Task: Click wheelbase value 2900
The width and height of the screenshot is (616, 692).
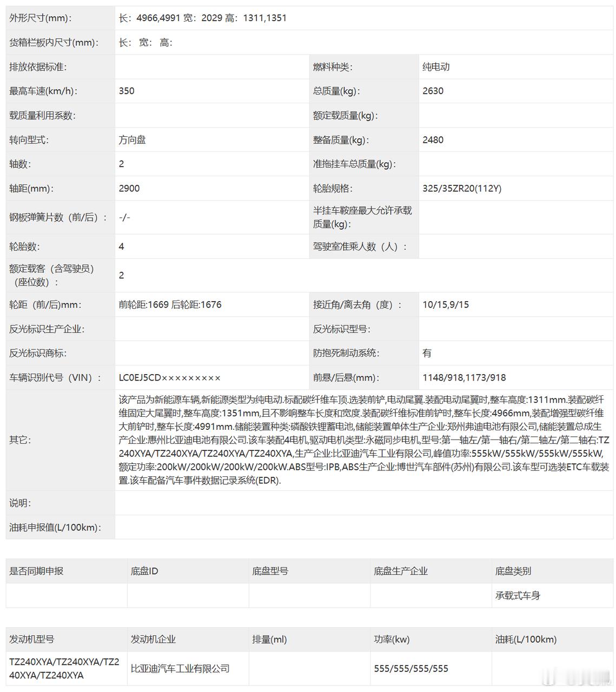Action: [x=129, y=188]
